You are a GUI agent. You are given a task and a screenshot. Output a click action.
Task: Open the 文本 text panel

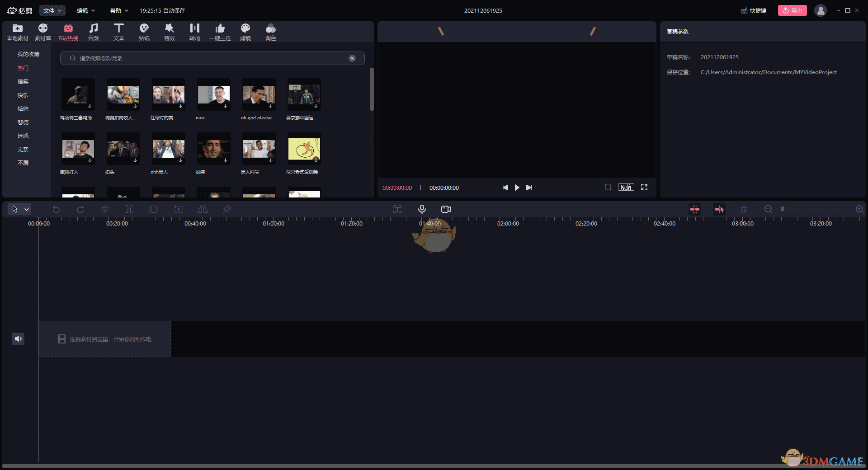click(x=119, y=32)
